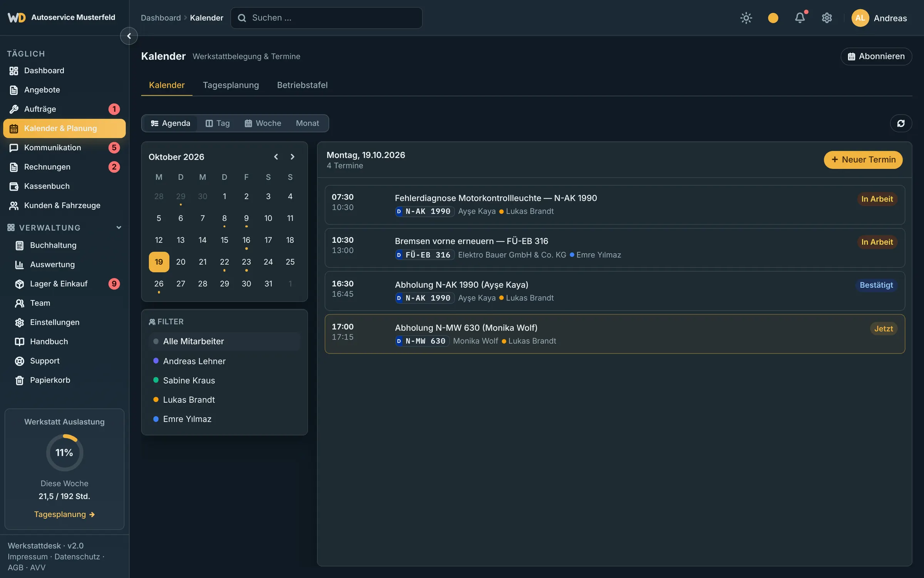The image size is (924, 578).
Task: Open Support in sidebar
Action: coord(67,361)
